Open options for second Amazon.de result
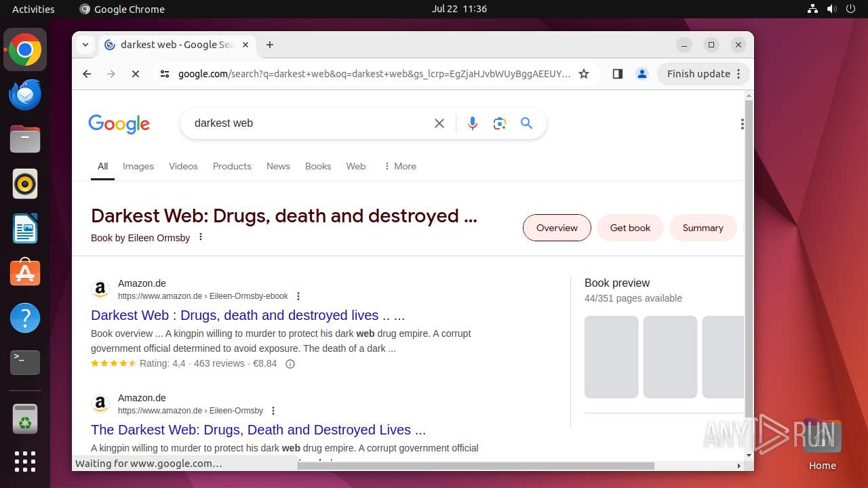 [x=273, y=411]
